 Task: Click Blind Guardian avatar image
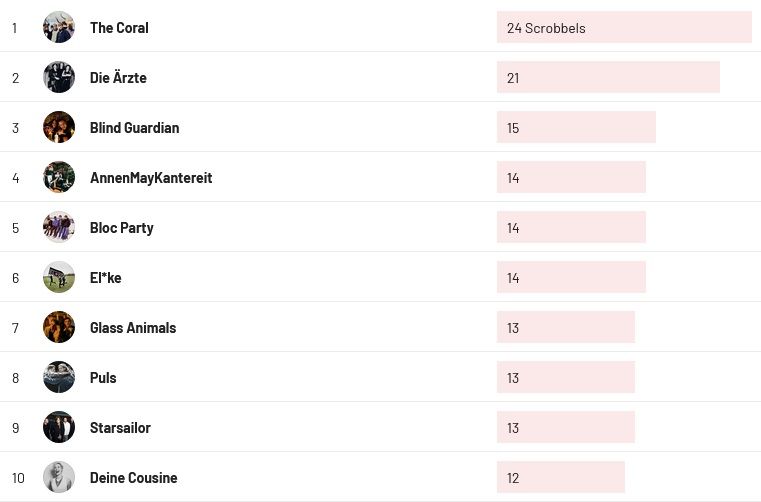(59, 127)
